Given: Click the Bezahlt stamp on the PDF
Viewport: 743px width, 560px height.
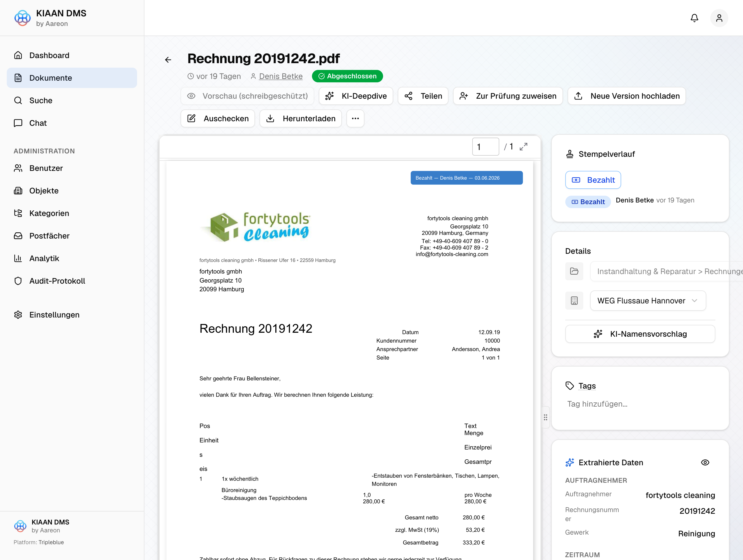Looking at the screenshot, I should coord(466,178).
